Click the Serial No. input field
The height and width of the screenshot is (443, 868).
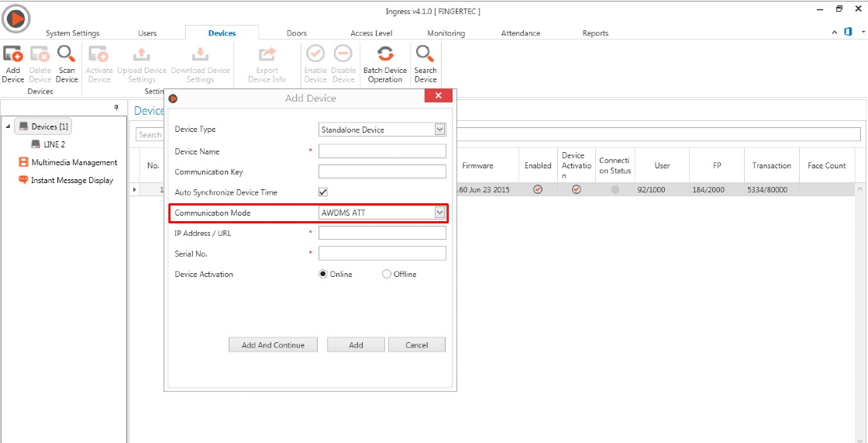pos(383,254)
